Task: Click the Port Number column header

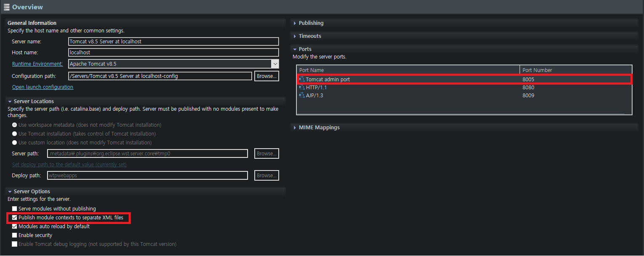Action: coord(576,70)
